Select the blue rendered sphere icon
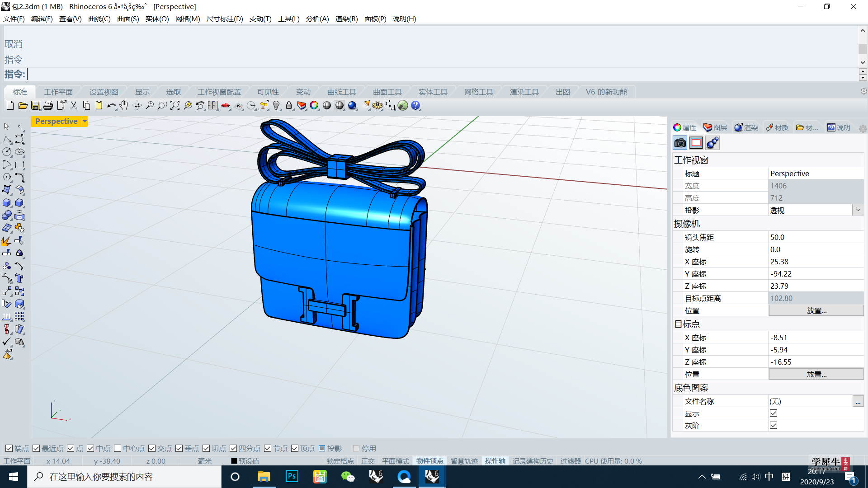 point(352,105)
